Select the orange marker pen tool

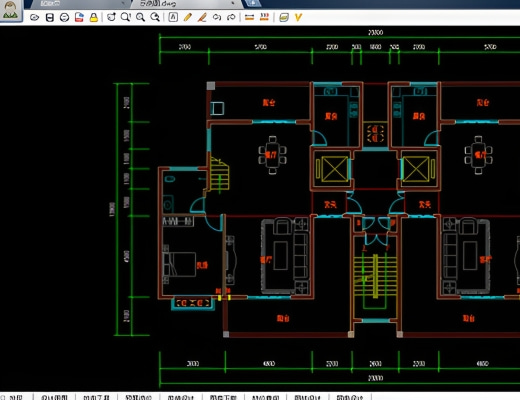[x=202, y=17]
